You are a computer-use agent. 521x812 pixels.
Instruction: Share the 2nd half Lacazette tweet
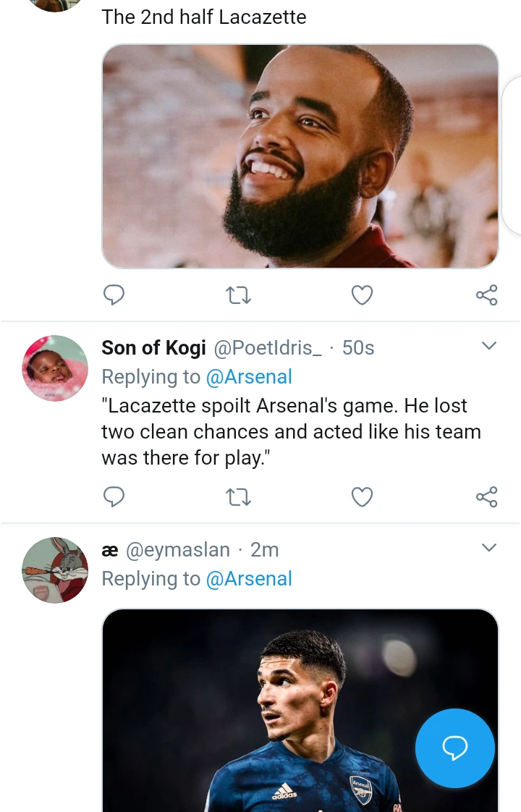tap(486, 295)
